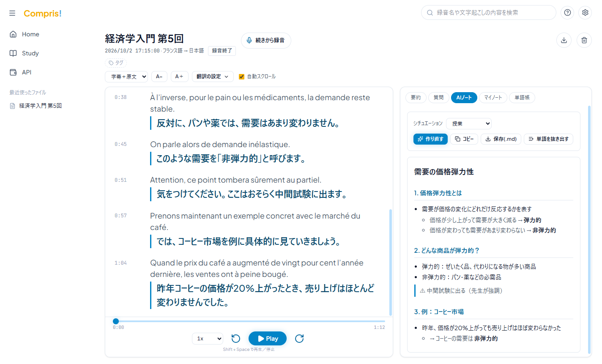Screen dimensions: 602x364
Task: Open the シチュエーション 授業 dropdown
Action: (469, 123)
